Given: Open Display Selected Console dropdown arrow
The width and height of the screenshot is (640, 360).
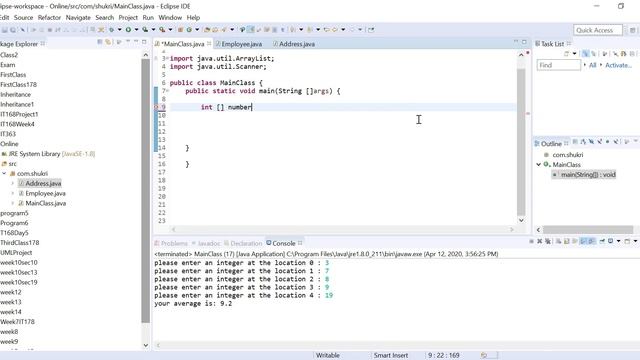Looking at the screenshot, I should tap(618, 241).
